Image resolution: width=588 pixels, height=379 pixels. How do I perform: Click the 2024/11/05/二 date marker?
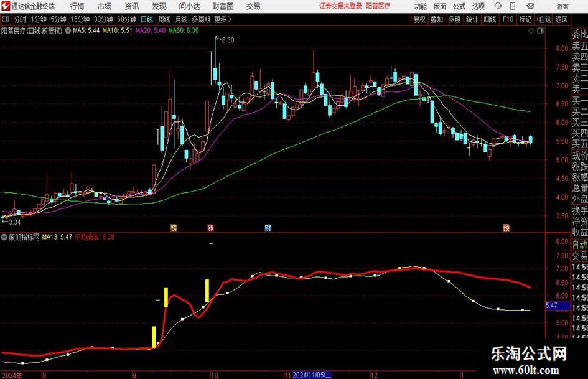pos(312,375)
